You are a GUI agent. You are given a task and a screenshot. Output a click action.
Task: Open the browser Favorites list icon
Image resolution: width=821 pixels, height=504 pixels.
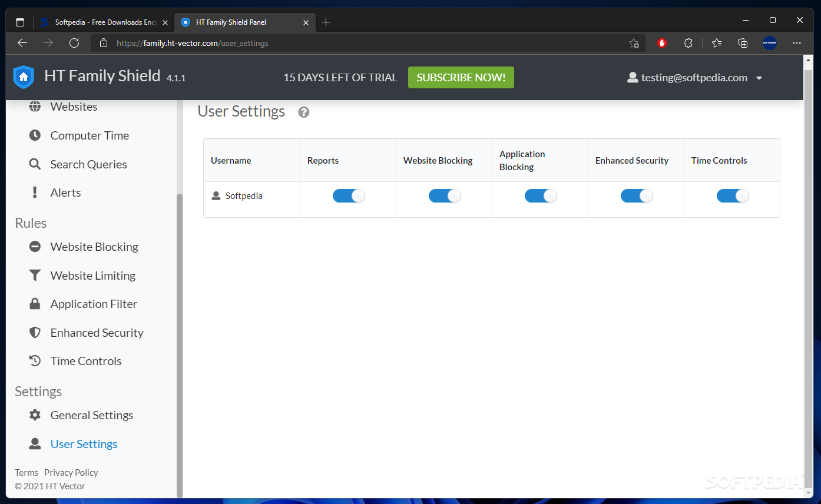pos(717,43)
